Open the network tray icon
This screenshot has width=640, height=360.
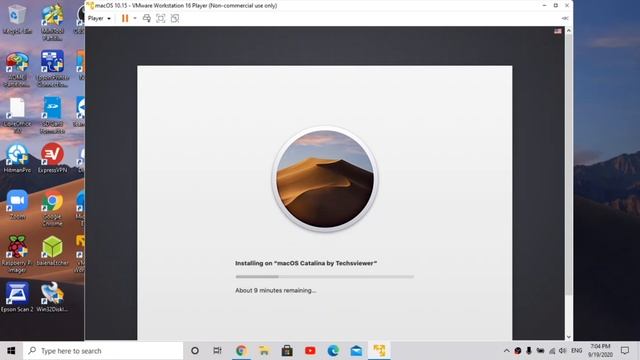[552, 351]
